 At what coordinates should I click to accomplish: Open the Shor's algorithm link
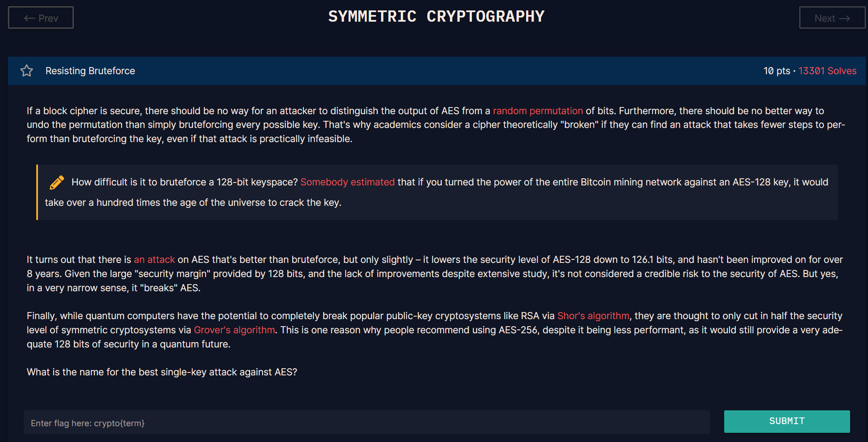click(593, 316)
